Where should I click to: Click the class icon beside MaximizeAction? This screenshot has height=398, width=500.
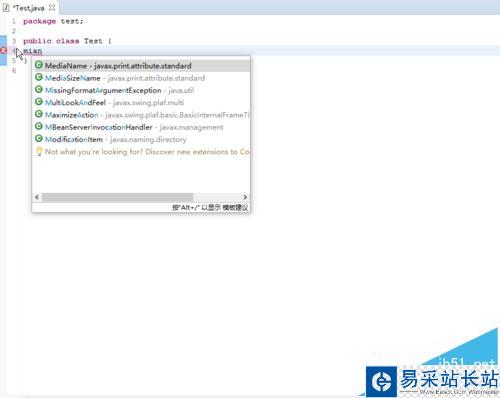tap(39, 114)
